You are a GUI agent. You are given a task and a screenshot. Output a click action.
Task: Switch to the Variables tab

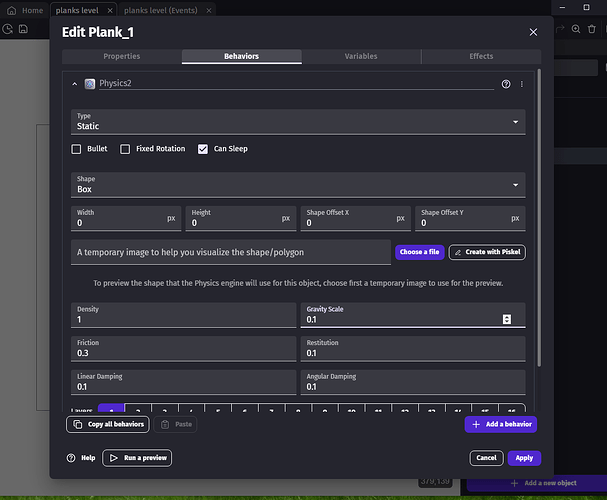(x=361, y=57)
